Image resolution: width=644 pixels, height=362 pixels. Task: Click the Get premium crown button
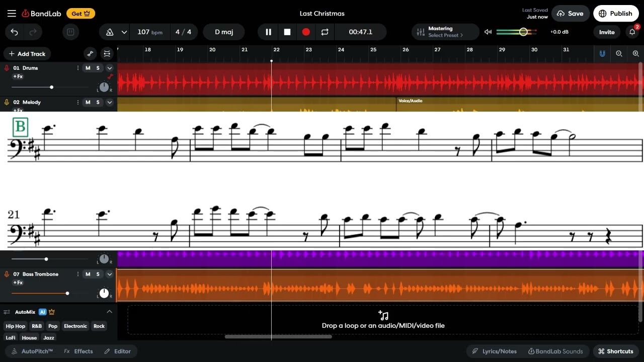(x=80, y=14)
